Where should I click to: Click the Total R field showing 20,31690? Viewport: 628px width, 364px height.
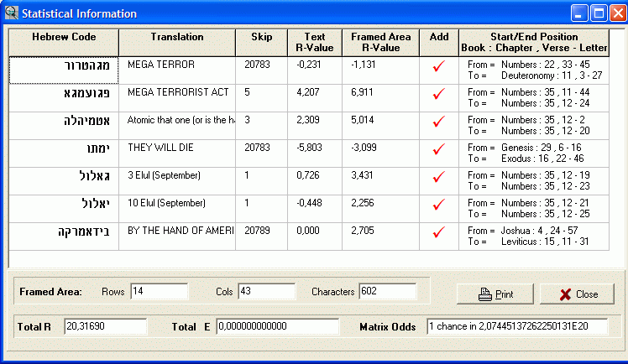pos(105,326)
